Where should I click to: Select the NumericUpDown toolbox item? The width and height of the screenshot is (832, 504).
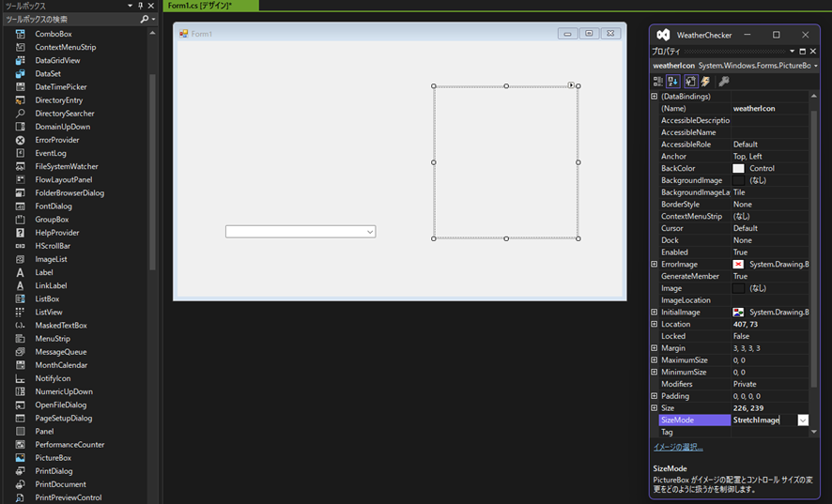pyautogui.click(x=64, y=391)
